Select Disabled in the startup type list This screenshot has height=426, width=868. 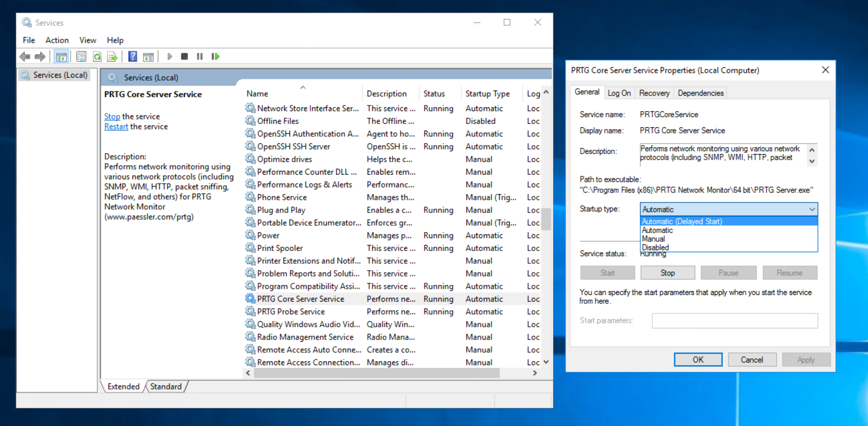(x=655, y=247)
